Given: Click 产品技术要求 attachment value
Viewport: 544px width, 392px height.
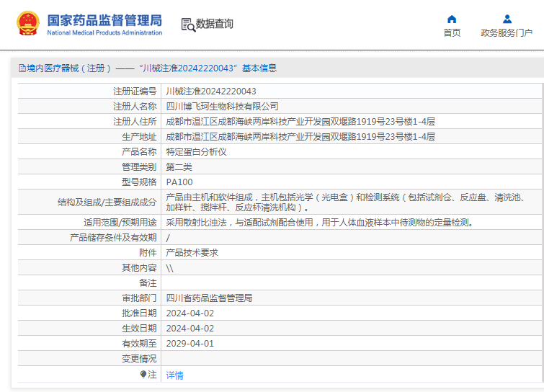Looking at the screenshot, I should pyautogui.click(x=192, y=252).
